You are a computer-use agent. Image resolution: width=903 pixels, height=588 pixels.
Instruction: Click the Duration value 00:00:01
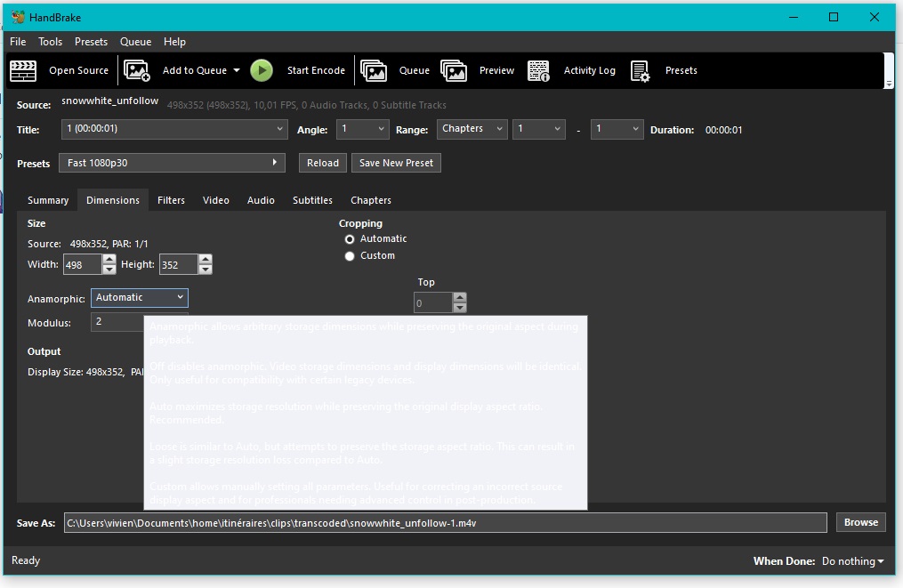(724, 130)
